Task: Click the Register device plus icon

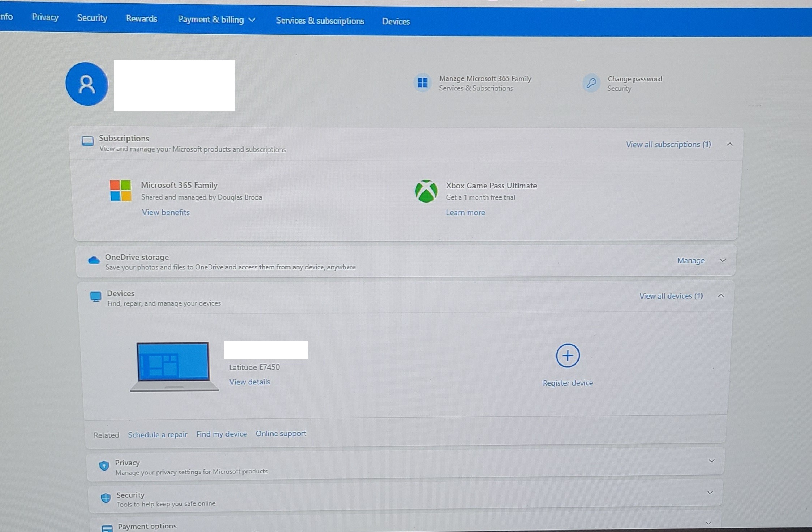Action: 568,356
